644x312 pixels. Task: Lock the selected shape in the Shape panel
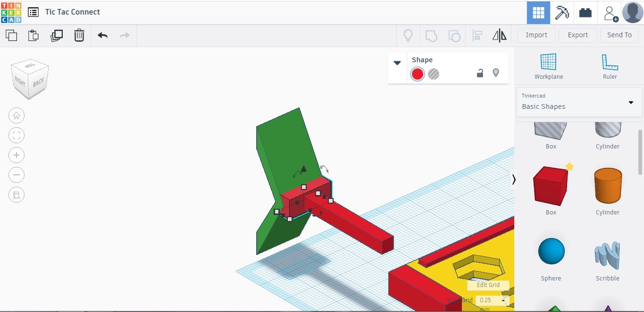coord(480,73)
